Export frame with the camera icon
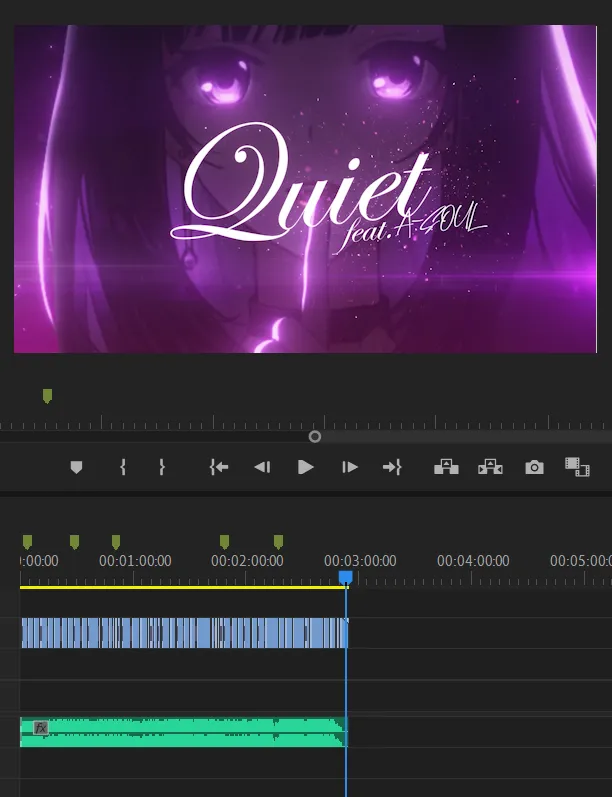 (x=535, y=467)
